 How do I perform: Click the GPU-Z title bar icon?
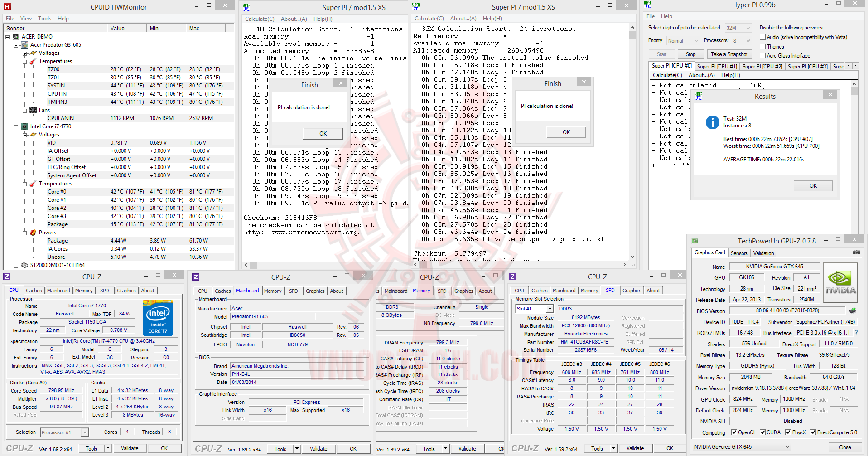[x=695, y=241]
